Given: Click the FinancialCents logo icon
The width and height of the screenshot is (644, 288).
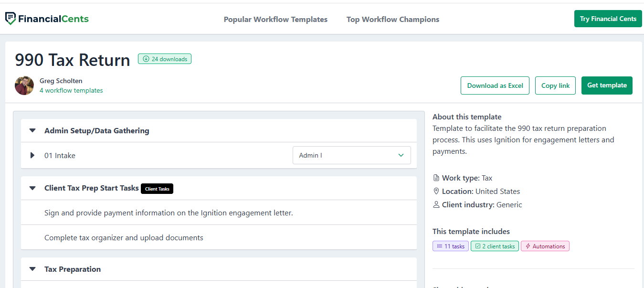Looking at the screenshot, I should [11, 19].
